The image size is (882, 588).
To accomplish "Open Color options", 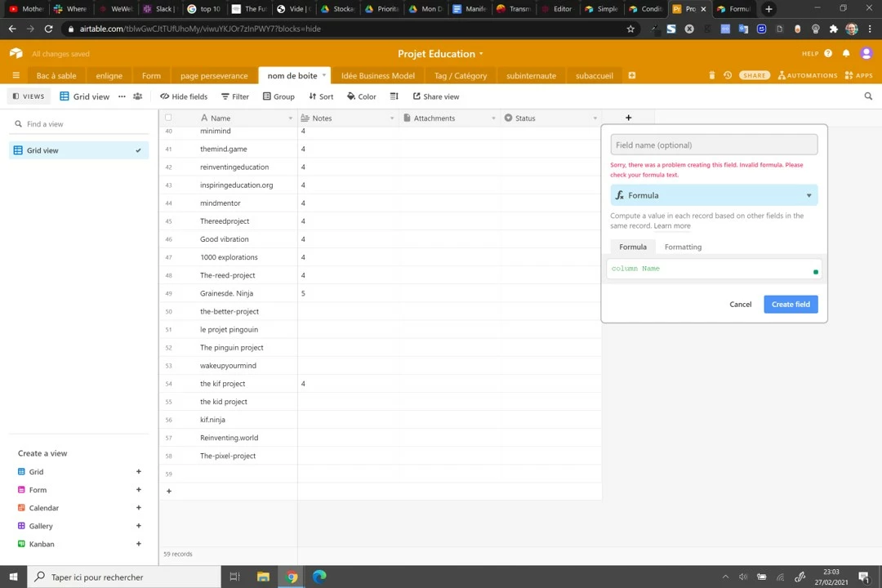I will 361,96.
